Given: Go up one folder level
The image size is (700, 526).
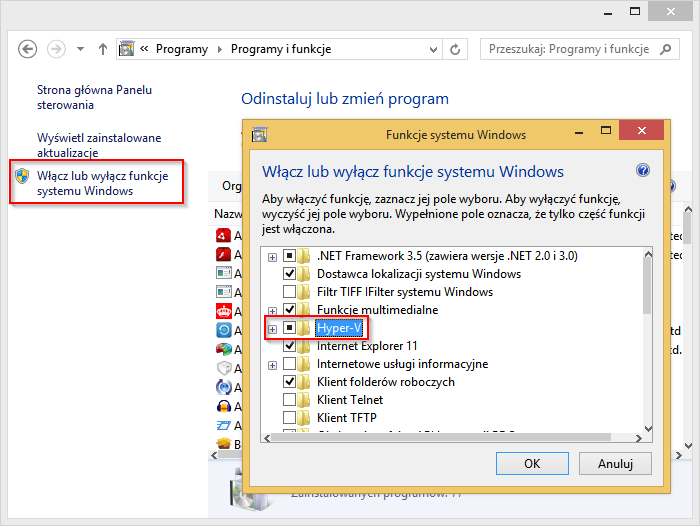Looking at the screenshot, I should pos(103,49).
